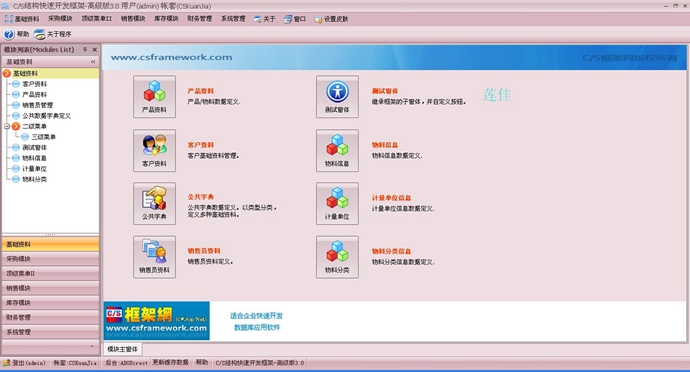Viewport: 690px width, 372px height.
Task: Select the 销售模块 sidebar group button
Action: pyautogui.click(x=50, y=288)
